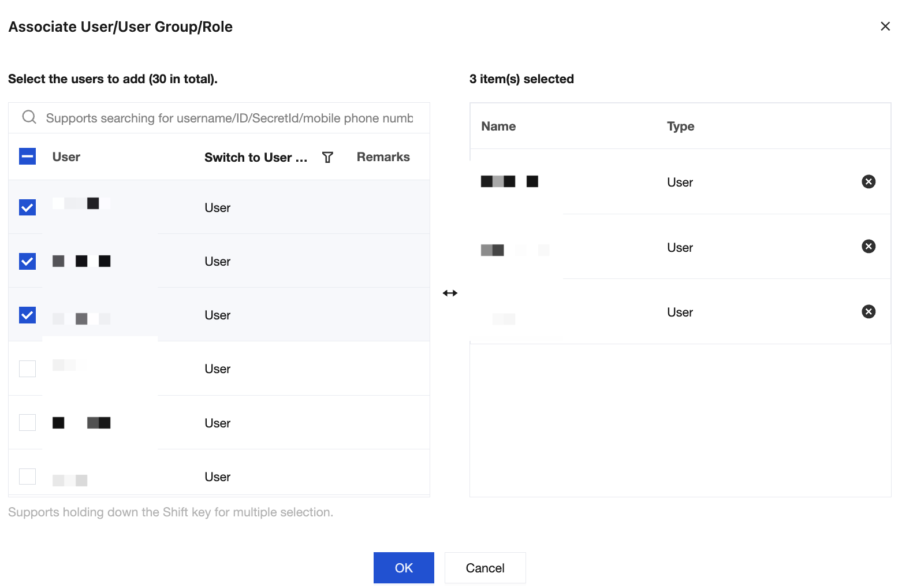Check the fifth user row checkbox
Screen dimensions: 902x588
tap(27, 422)
